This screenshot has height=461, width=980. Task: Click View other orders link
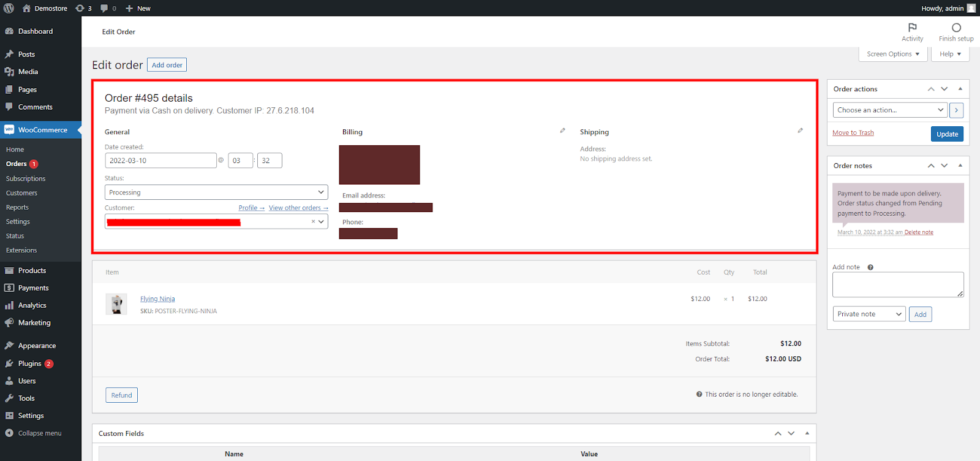298,208
